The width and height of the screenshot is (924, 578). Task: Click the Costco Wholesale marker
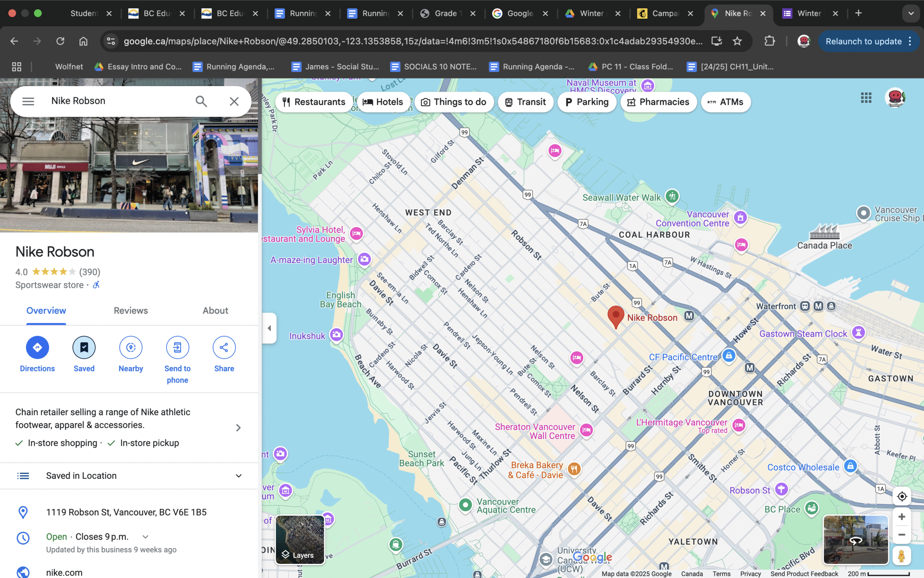(x=850, y=466)
